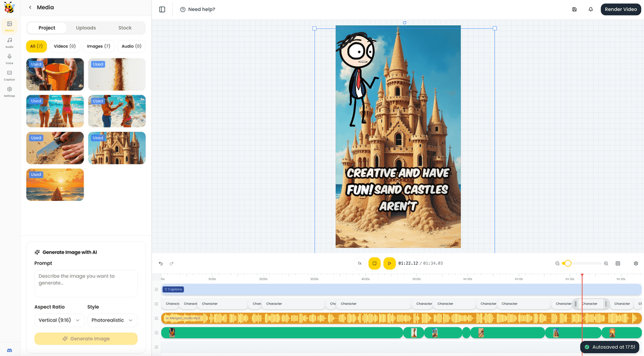The image size is (644, 356).
Task: Click the Render Video button
Action: (621, 10)
